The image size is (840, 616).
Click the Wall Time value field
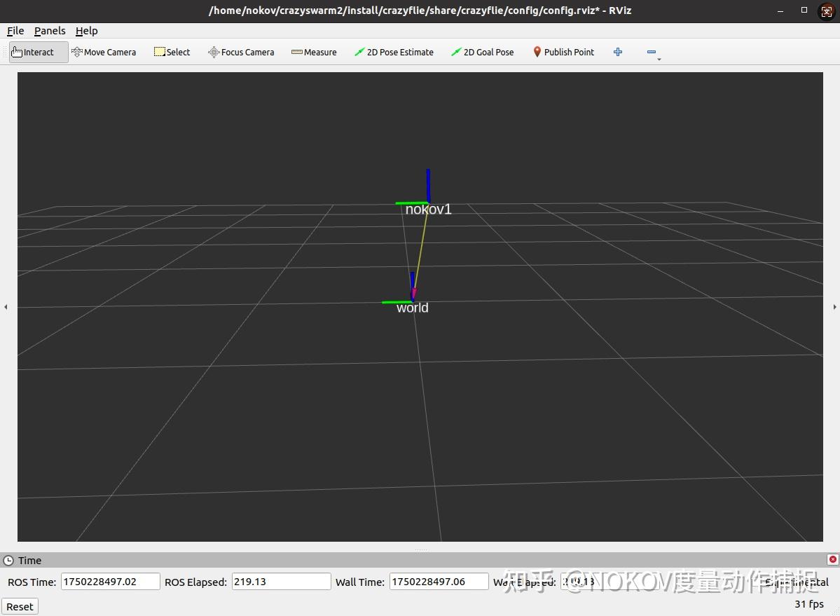pos(439,582)
